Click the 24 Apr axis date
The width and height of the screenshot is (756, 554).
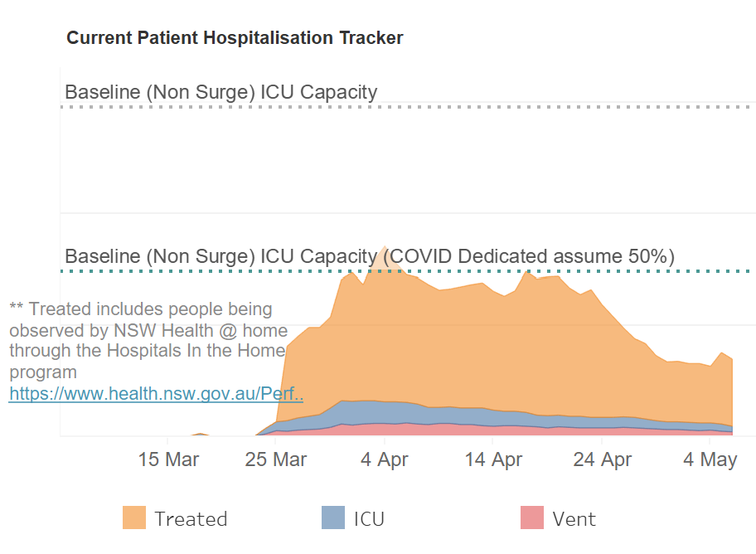[602, 459]
